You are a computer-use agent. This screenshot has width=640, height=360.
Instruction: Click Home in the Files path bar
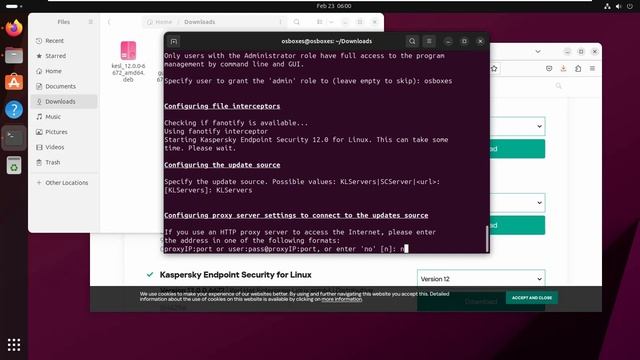tap(160, 22)
